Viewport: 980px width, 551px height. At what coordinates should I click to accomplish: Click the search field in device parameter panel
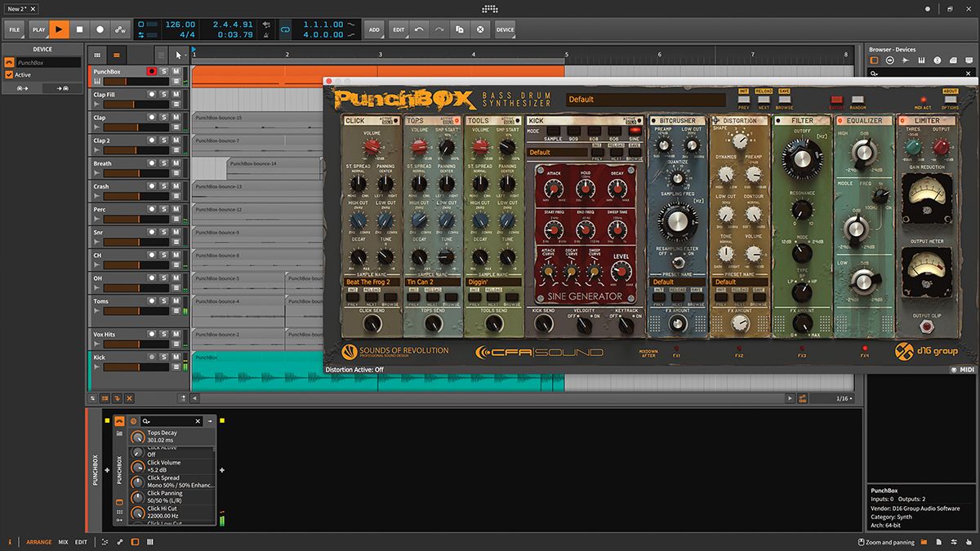click(x=170, y=420)
